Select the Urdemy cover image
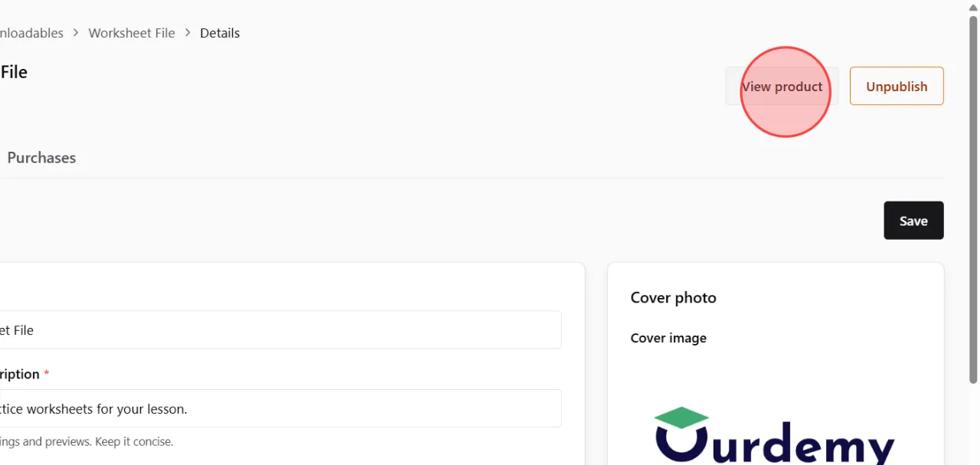The image size is (980, 465). (775, 435)
